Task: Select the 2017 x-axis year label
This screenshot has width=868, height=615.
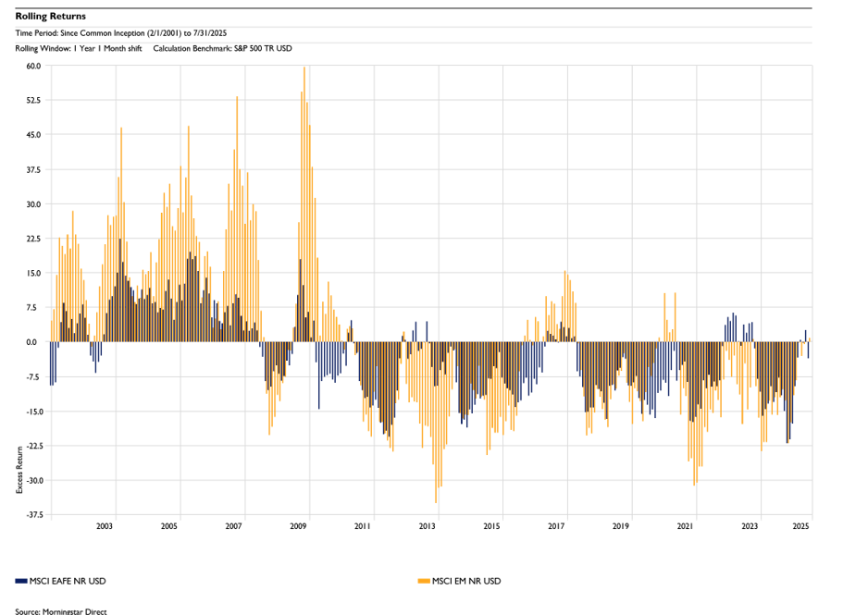Action: (x=556, y=526)
